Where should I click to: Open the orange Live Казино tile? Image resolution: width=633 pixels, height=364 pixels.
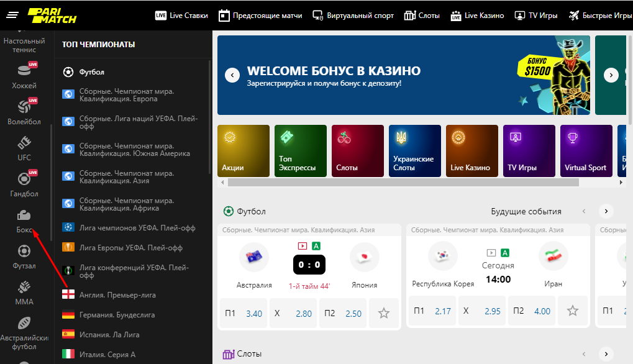coord(472,151)
